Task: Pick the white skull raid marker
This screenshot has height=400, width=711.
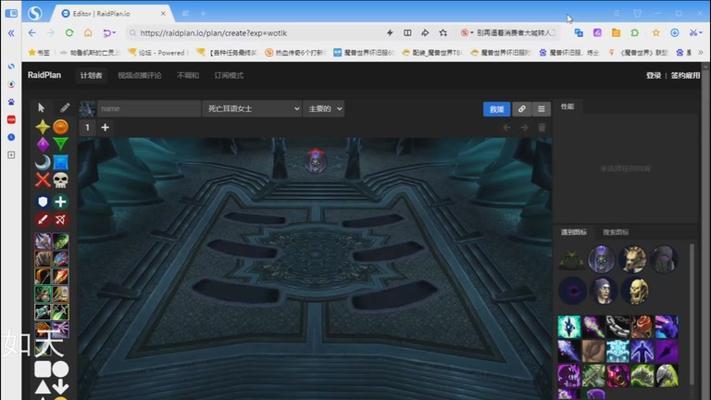Action: pyautogui.click(x=60, y=180)
